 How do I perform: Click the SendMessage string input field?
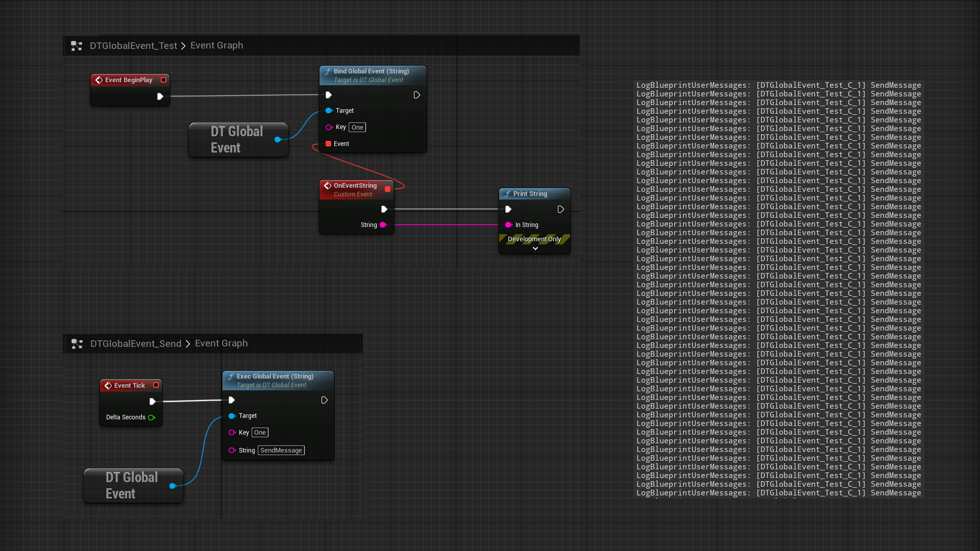point(281,450)
